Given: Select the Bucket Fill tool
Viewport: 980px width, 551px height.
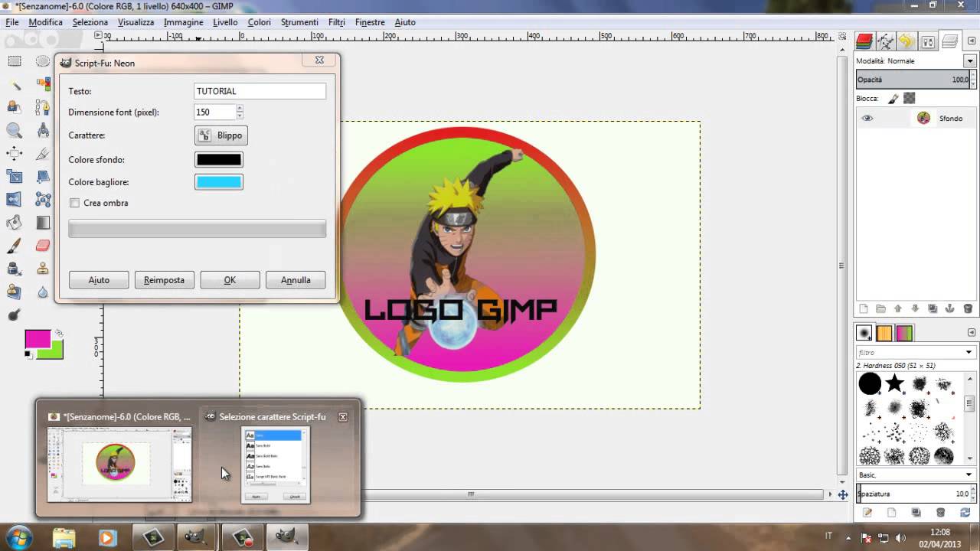Looking at the screenshot, I should point(14,223).
